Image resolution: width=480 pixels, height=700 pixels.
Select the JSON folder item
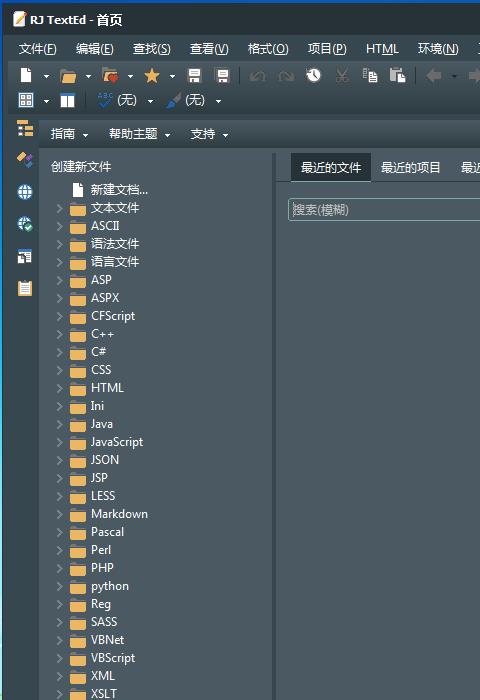click(105, 460)
